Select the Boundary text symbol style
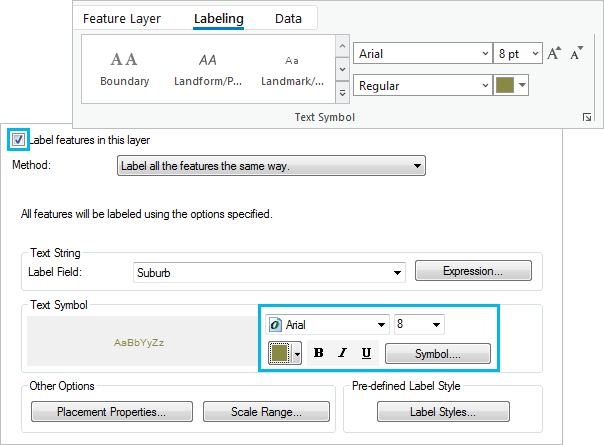Image resolution: width=604 pixels, height=445 pixels. tap(124, 68)
